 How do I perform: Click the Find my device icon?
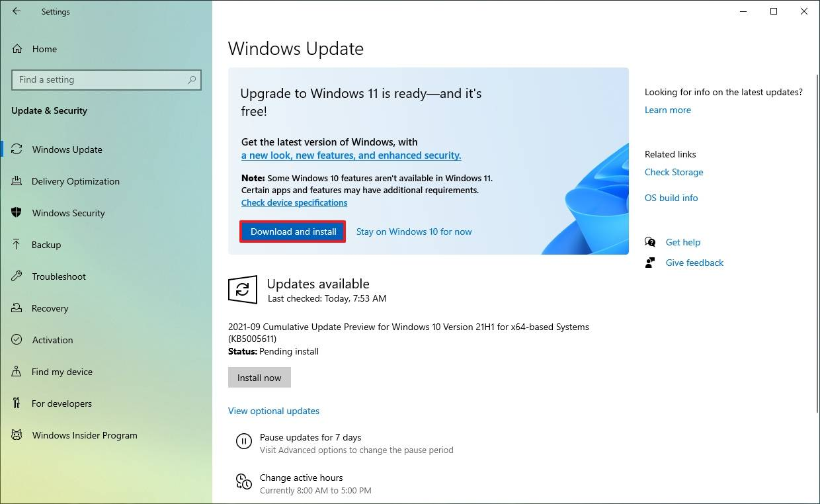click(18, 372)
